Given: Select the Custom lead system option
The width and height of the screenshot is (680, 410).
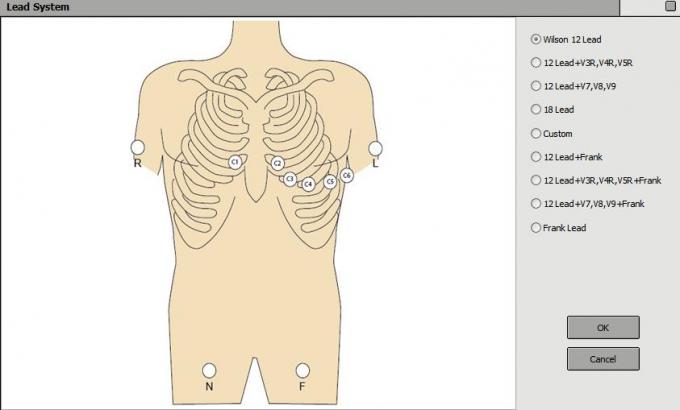Looking at the screenshot, I should (552, 134).
